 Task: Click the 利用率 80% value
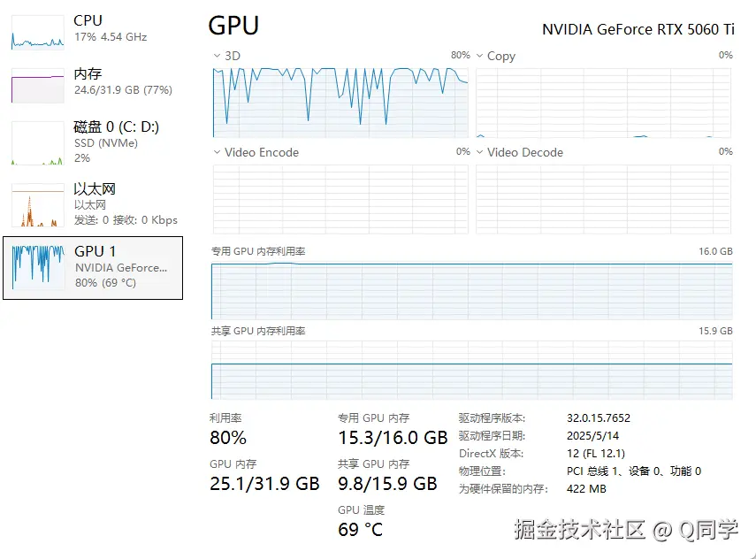228,438
